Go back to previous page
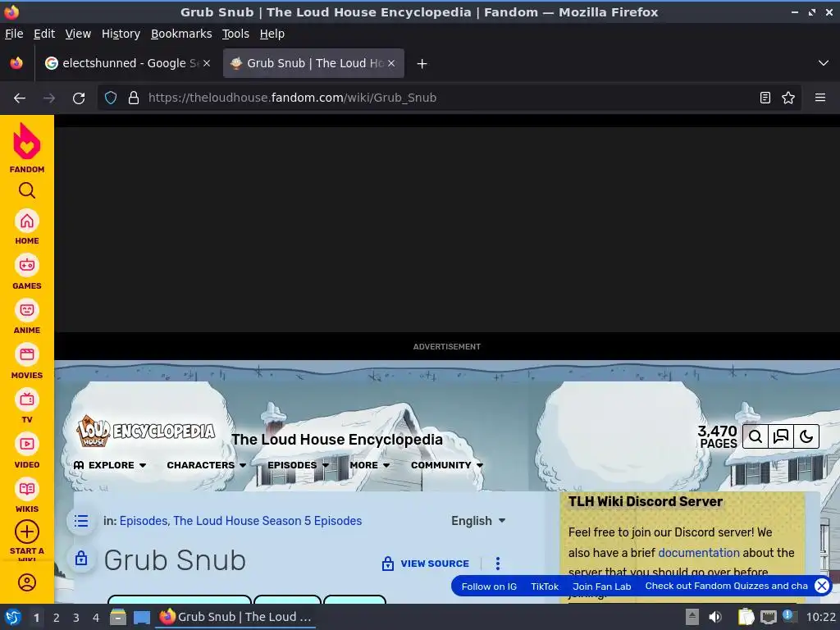The height and width of the screenshot is (630, 840). 20,98
